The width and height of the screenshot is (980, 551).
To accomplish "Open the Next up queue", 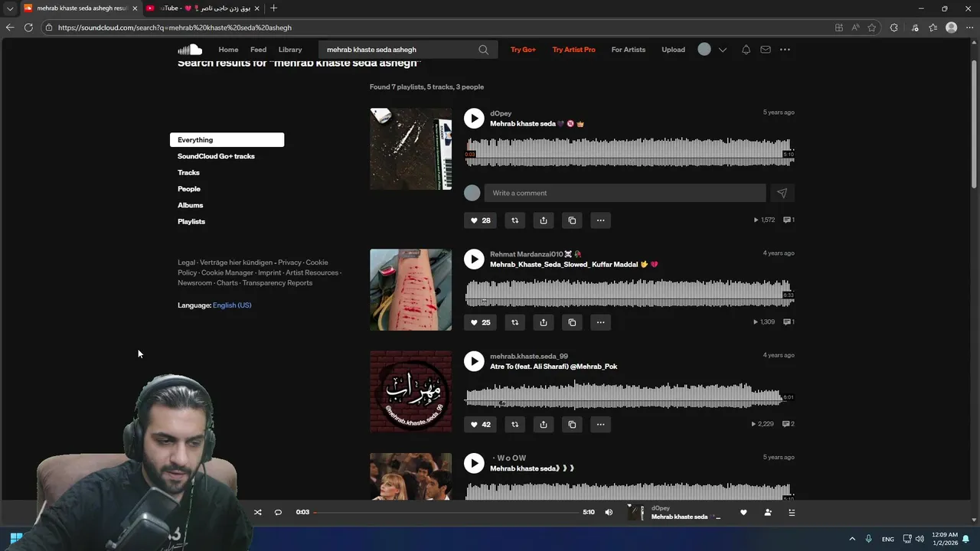I will click(792, 513).
